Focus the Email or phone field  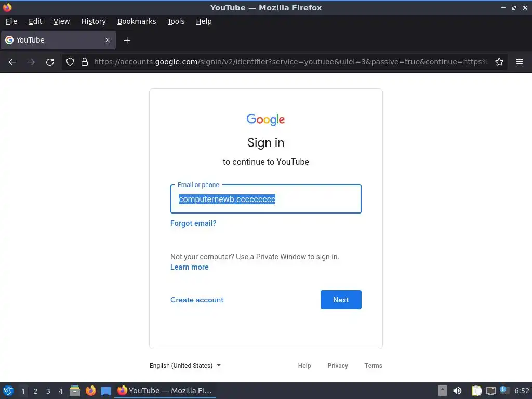pos(265,199)
